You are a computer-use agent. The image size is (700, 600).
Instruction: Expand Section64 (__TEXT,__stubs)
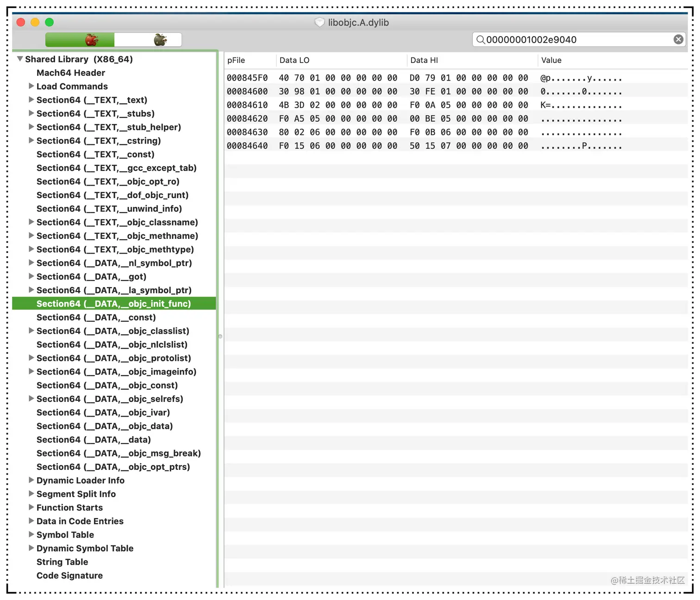click(x=31, y=113)
